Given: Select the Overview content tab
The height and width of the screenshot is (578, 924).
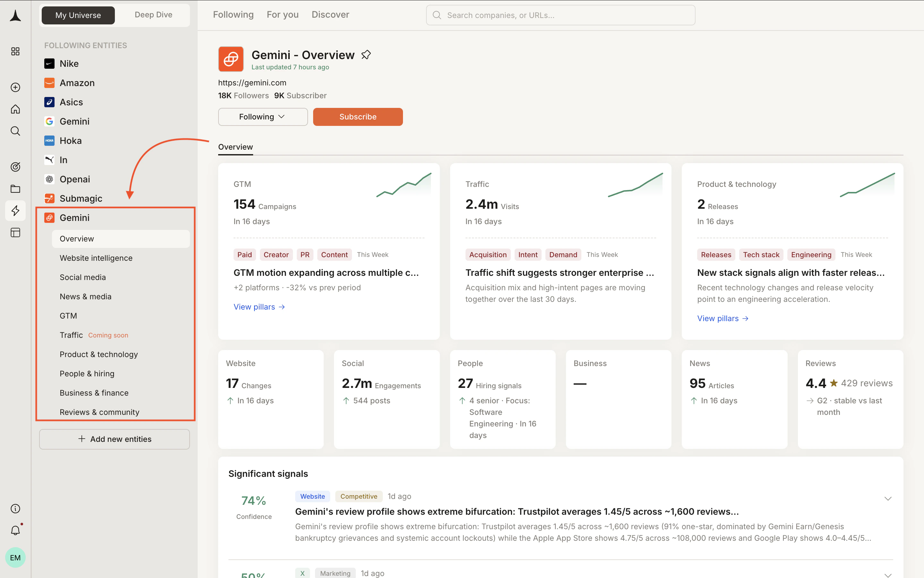Looking at the screenshot, I should 235,147.
